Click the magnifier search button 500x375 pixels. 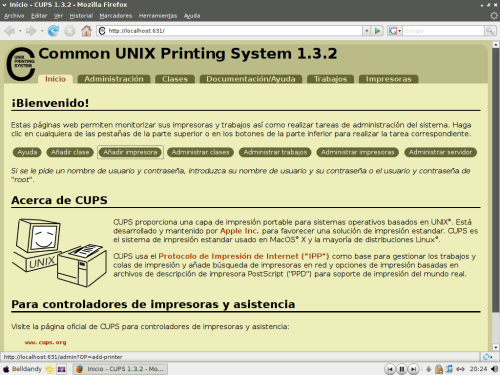pyautogui.click(x=489, y=31)
